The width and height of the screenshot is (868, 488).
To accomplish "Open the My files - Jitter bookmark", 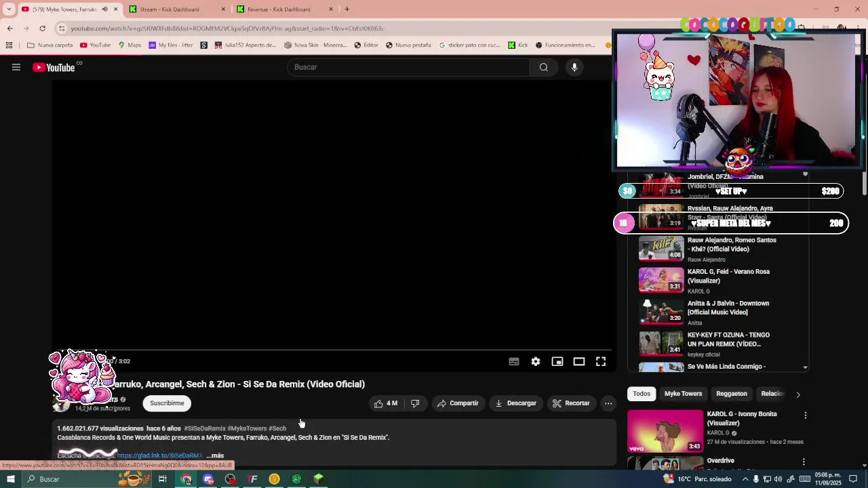I will tap(171, 45).
